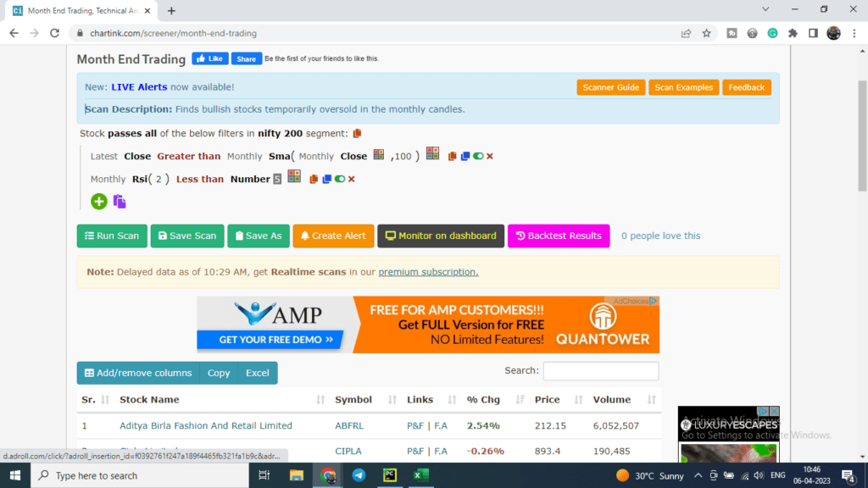Click the Run Scan button
The image size is (868, 488).
point(112,236)
